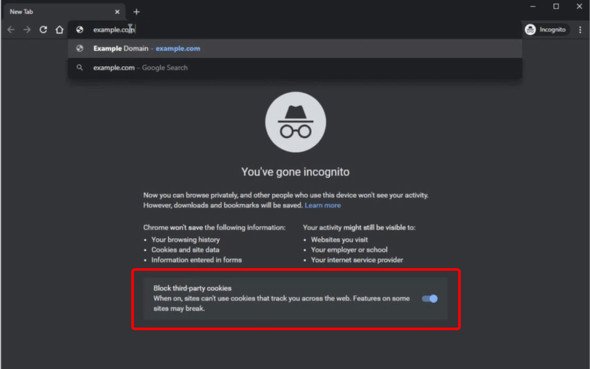Viewport: 590px width, 369px height.
Task: Close the New Tab tab
Action: (x=117, y=12)
